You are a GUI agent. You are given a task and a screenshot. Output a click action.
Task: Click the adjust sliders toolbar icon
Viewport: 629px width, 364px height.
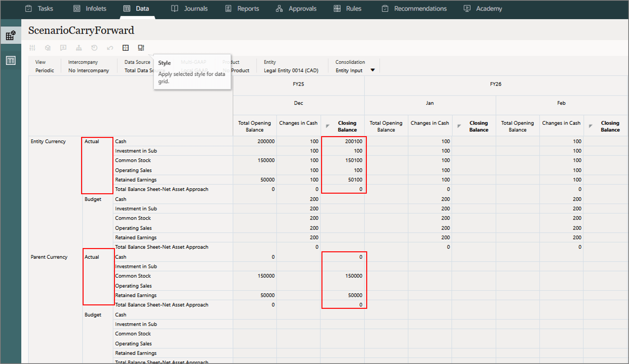point(32,48)
